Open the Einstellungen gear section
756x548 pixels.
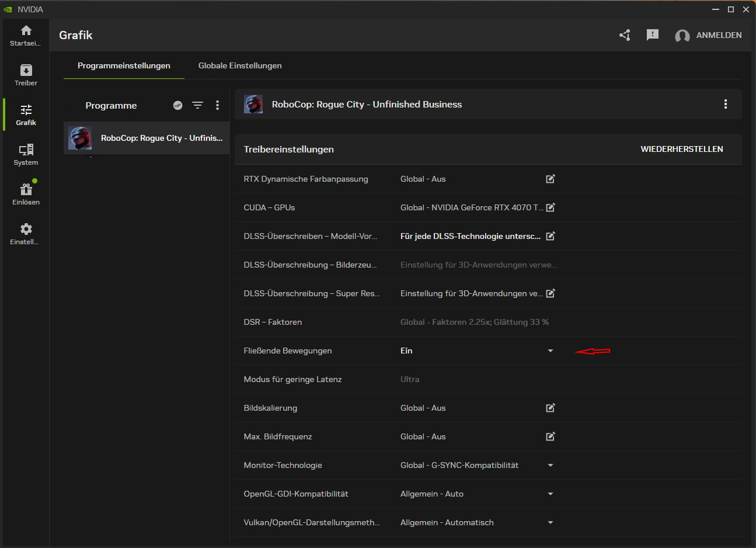pos(26,234)
